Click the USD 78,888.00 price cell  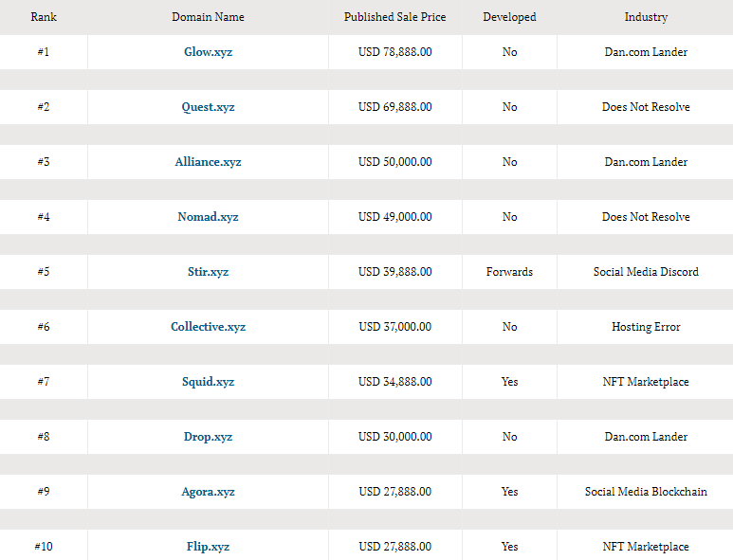tap(394, 52)
